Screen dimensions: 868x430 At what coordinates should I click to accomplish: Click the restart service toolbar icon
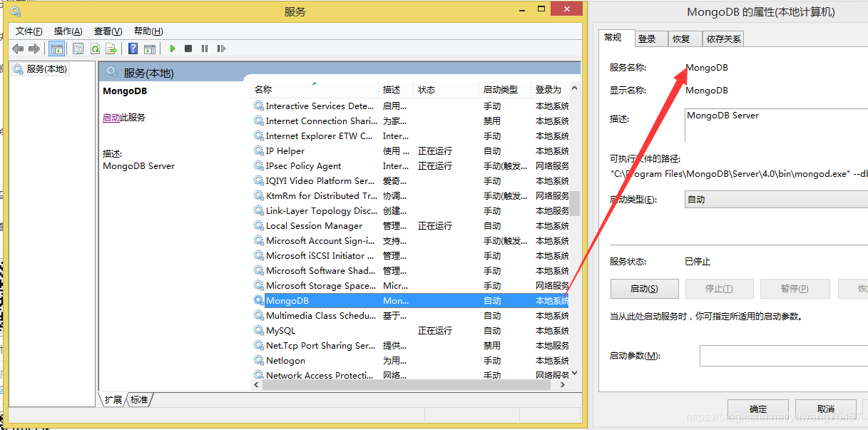pyautogui.click(x=221, y=48)
